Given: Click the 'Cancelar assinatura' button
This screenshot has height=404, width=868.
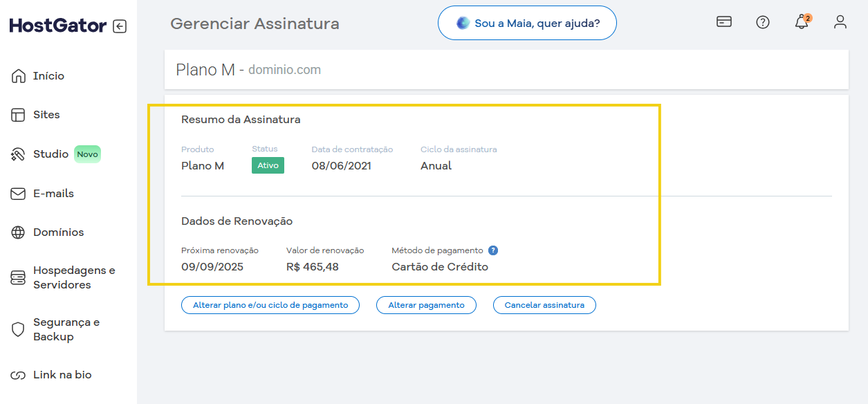Looking at the screenshot, I should tap(544, 305).
